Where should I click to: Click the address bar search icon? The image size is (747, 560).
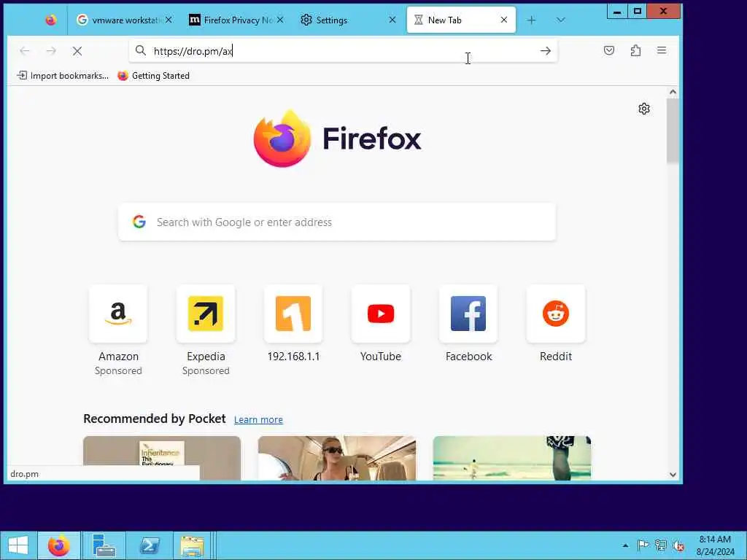141,50
